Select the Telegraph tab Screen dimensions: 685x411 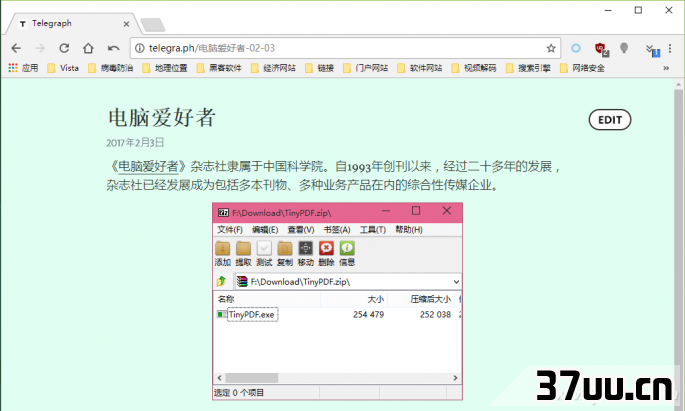tap(72, 24)
